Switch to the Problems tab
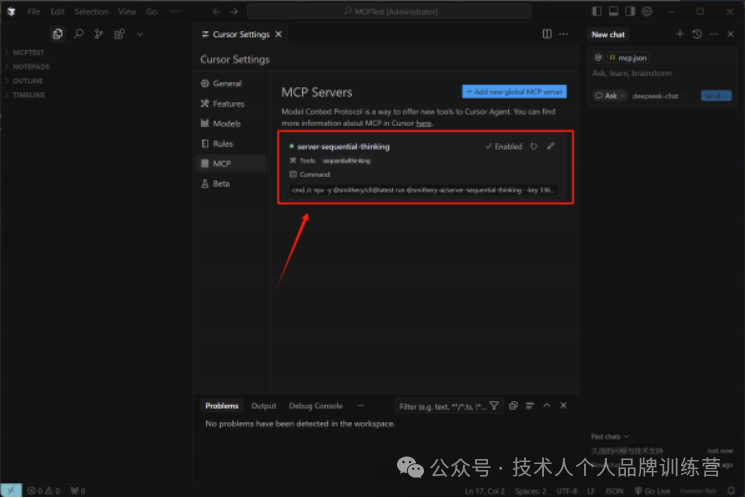The height and width of the screenshot is (498, 745). tap(222, 406)
